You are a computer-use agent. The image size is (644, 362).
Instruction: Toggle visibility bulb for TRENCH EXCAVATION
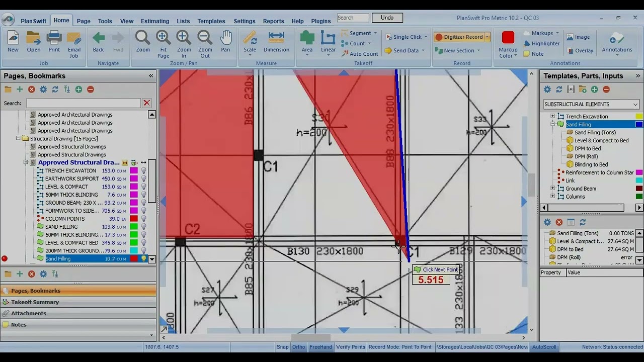pyautogui.click(x=143, y=171)
